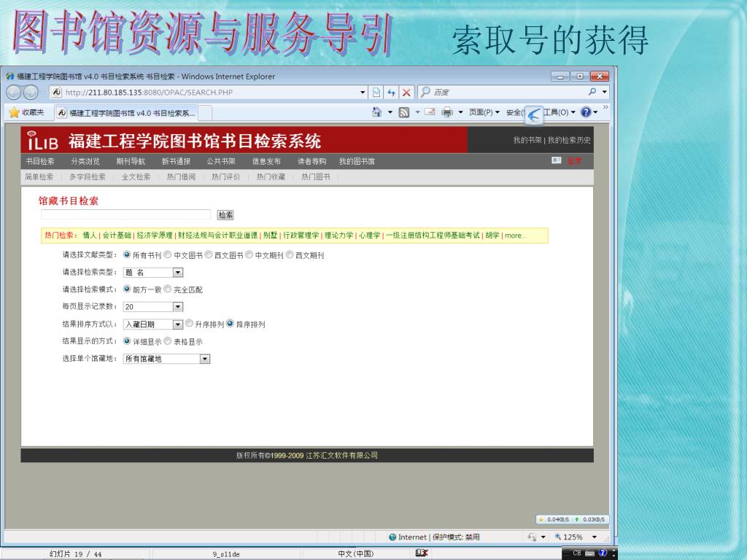Select the 中文图书 radio button
This screenshot has height=560, width=747.
pos(168,254)
